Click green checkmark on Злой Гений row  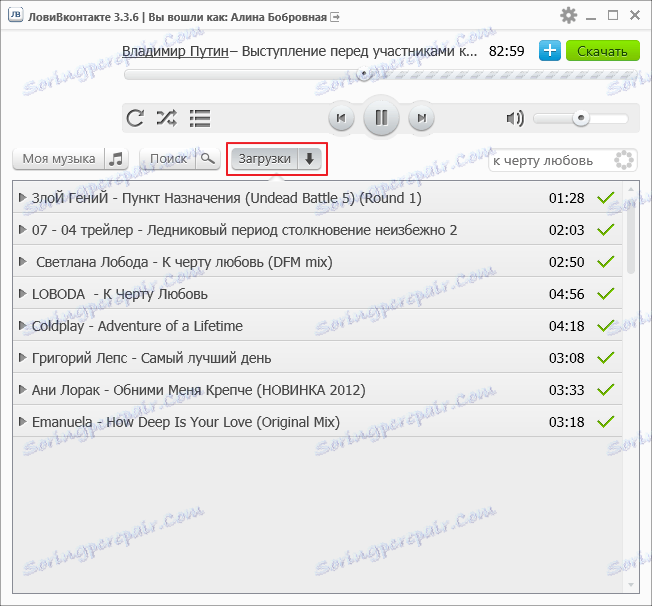pos(605,198)
